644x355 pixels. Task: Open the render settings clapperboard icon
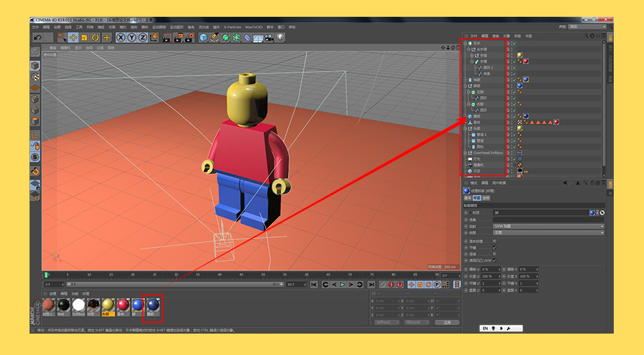189,38
